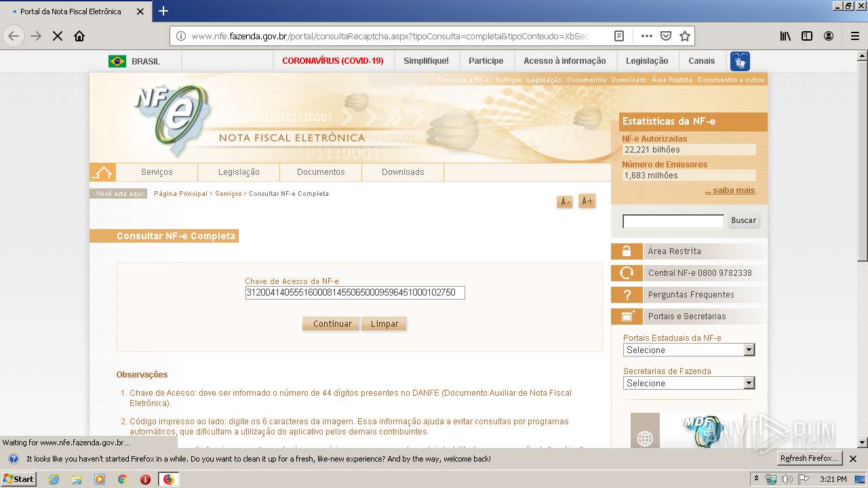Click Página Principal breadcrumb link
Screen dimensions: 868x488
coord(180,194)
